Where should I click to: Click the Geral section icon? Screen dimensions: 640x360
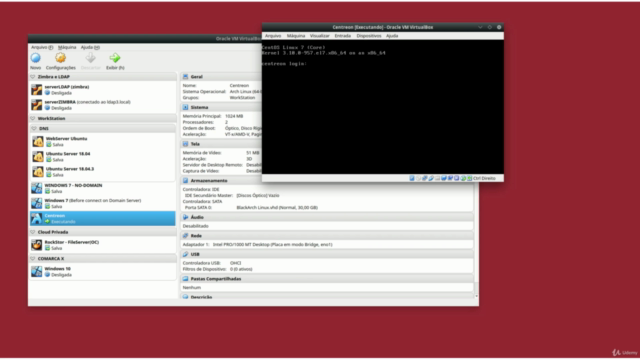[185, 76]
